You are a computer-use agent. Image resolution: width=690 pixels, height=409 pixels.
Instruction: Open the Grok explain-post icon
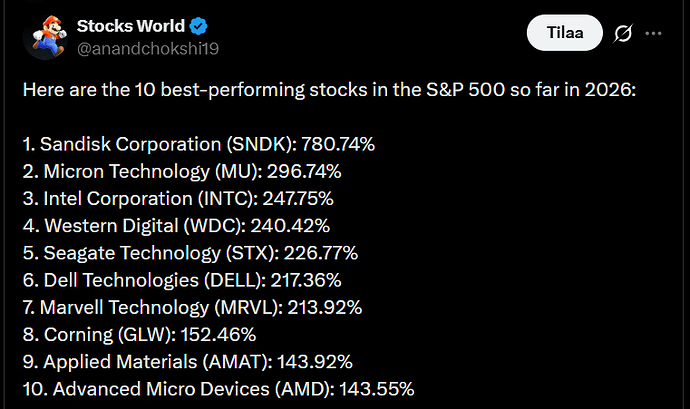[623, 33]
